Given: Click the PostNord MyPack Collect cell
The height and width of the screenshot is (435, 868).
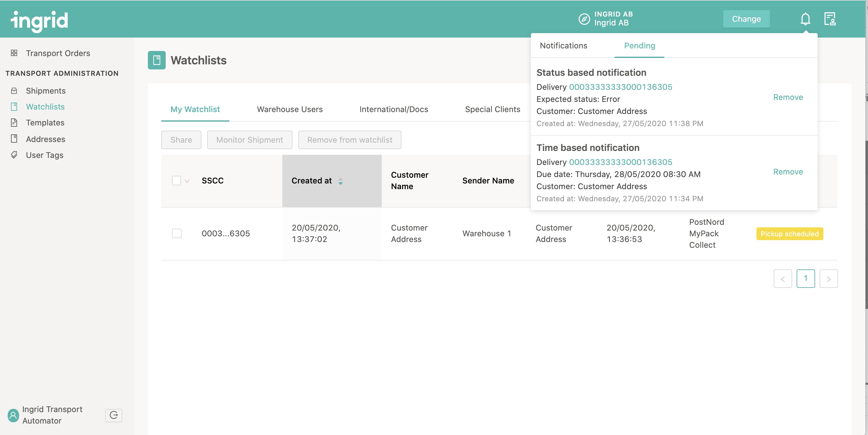Looking at the screenshot, I should tap(706, 233).
